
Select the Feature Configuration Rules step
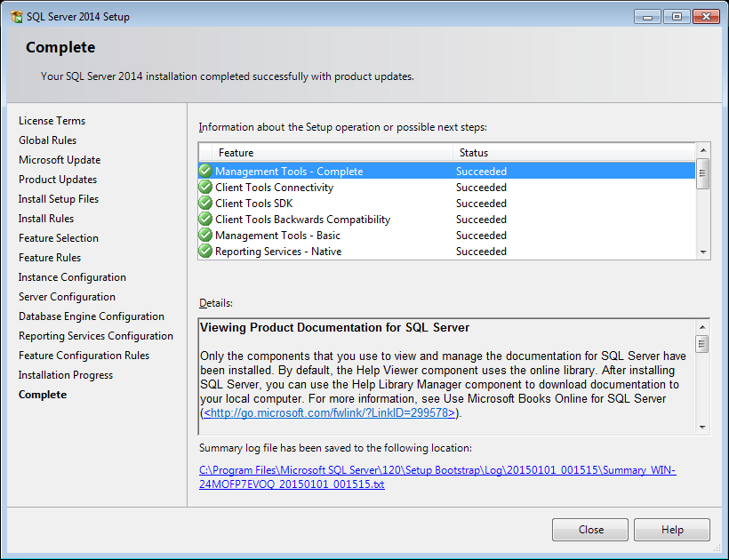click(84, 356)
